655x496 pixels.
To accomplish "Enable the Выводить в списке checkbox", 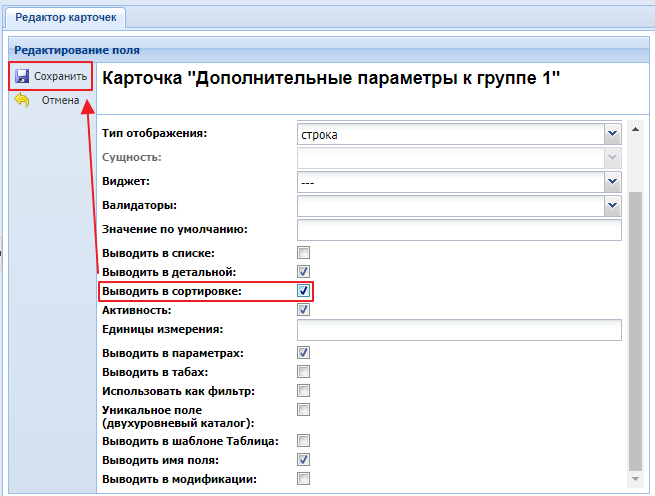I will click(x=304, y=252).
